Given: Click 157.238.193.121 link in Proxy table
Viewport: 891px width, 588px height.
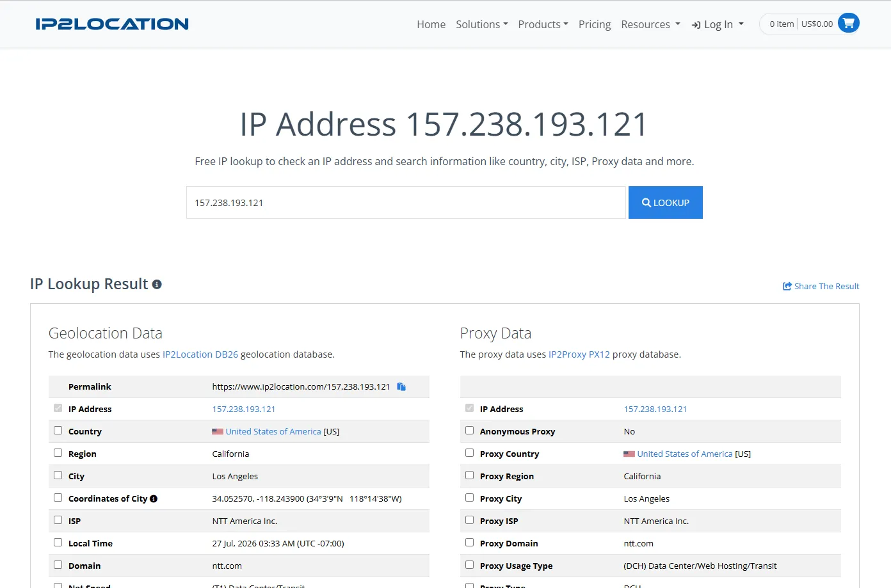Looking at the screenshot, I should pos(655,409).
